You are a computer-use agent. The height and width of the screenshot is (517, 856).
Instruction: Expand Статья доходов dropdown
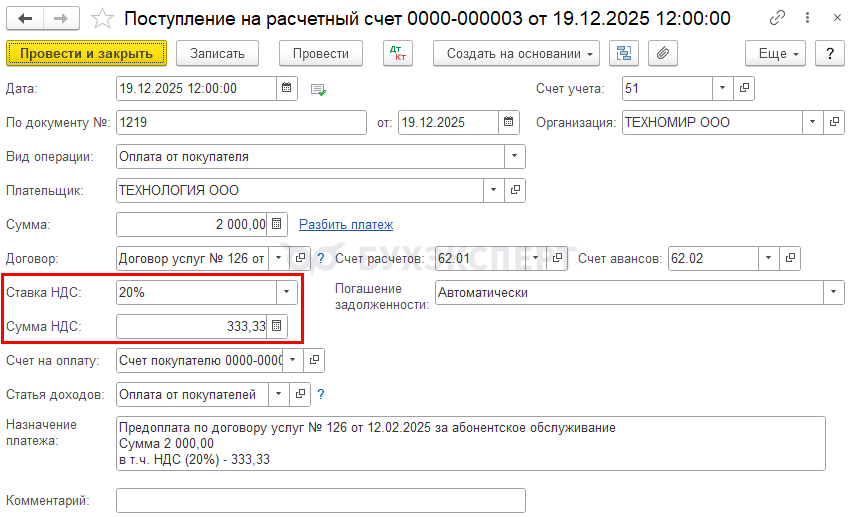(278, 394)
